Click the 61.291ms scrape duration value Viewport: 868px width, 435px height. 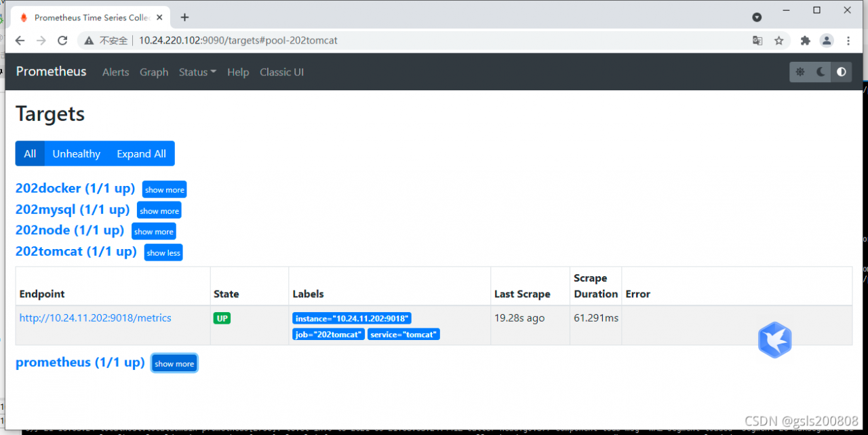pos(596,318)
